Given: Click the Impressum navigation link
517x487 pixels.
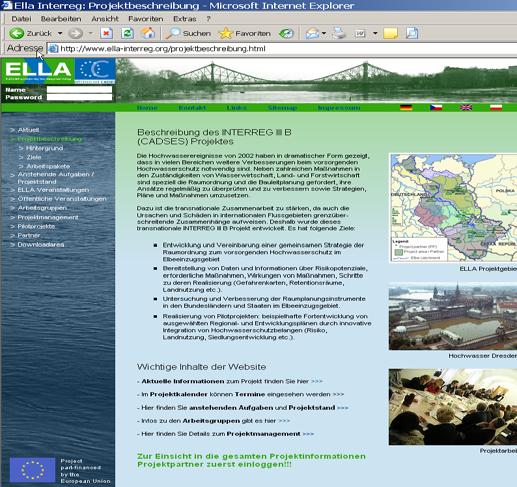Looking at the screenshot, I should [339, 108].
